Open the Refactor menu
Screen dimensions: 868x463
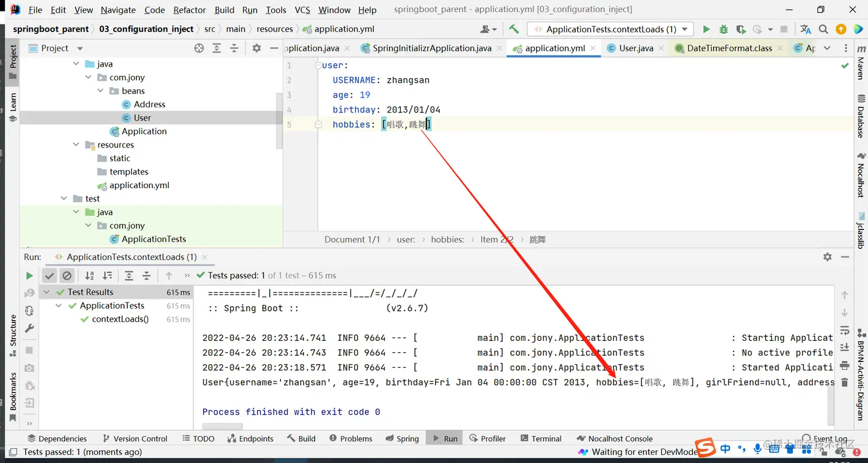coord(189,10)
